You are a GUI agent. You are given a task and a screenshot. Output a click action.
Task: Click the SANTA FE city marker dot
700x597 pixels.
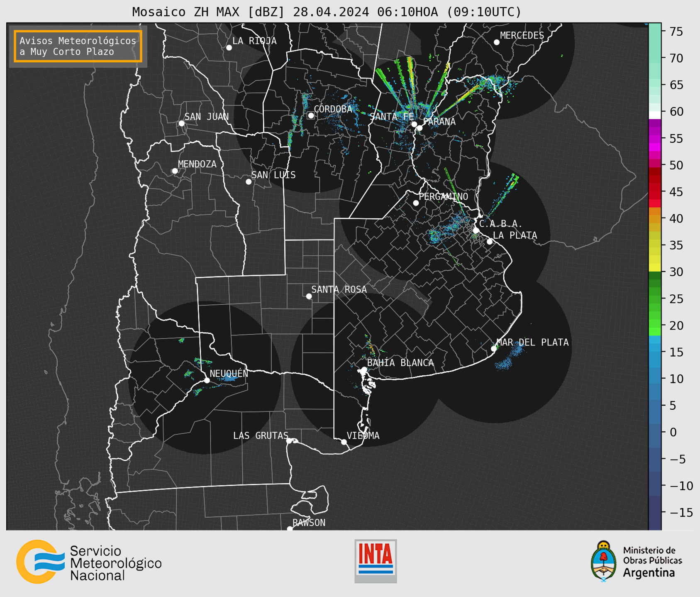(x=414, y=124)
